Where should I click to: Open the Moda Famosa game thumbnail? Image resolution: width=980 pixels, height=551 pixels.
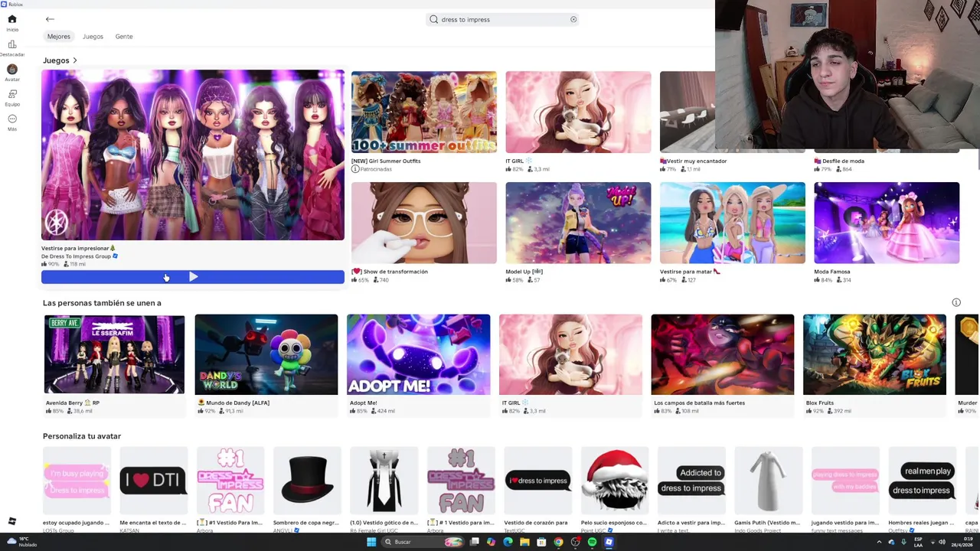(887, 223)
